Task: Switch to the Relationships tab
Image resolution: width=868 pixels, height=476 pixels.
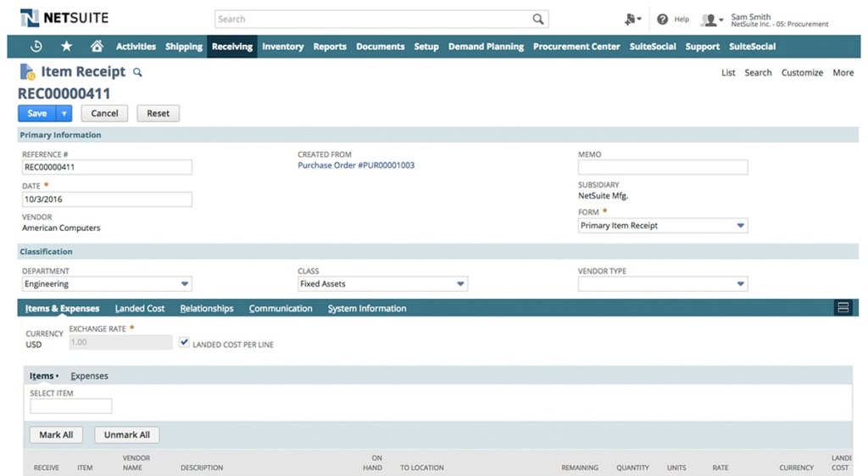Action: [x=207, y=308]
